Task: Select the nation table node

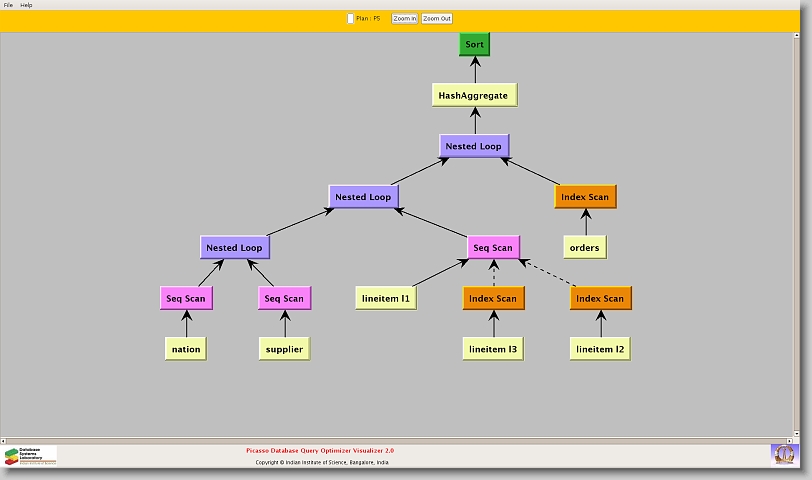Action: coord(186,349)
